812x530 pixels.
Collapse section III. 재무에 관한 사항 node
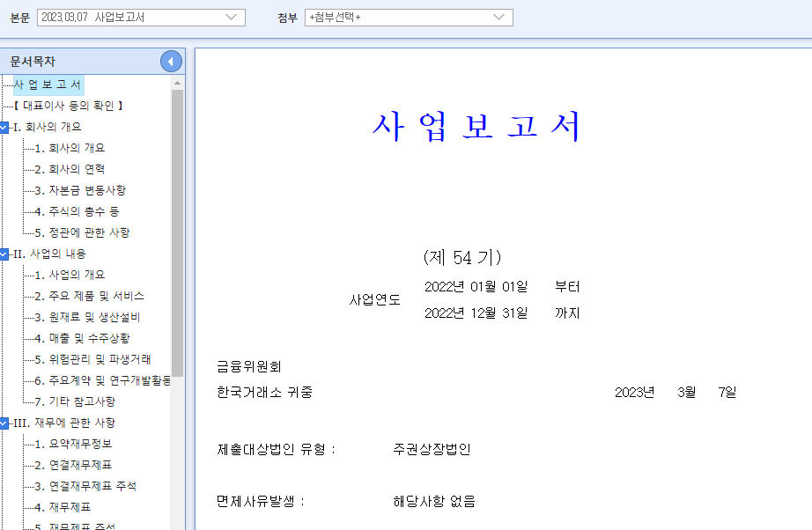point(7,422)
